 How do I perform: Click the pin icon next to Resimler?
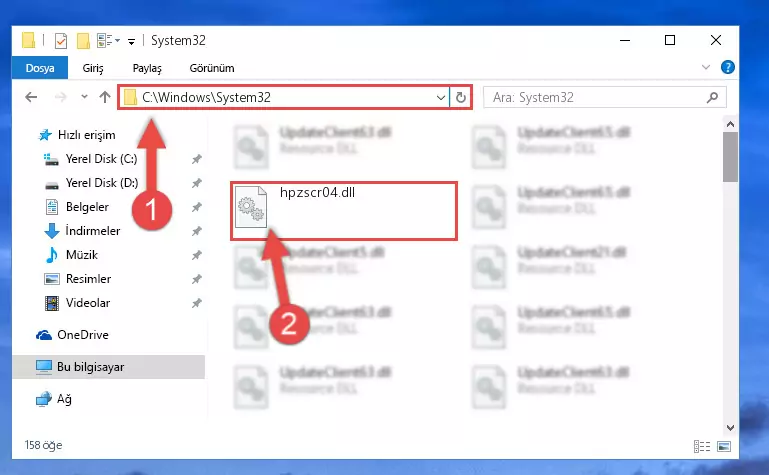click(197, 279)
